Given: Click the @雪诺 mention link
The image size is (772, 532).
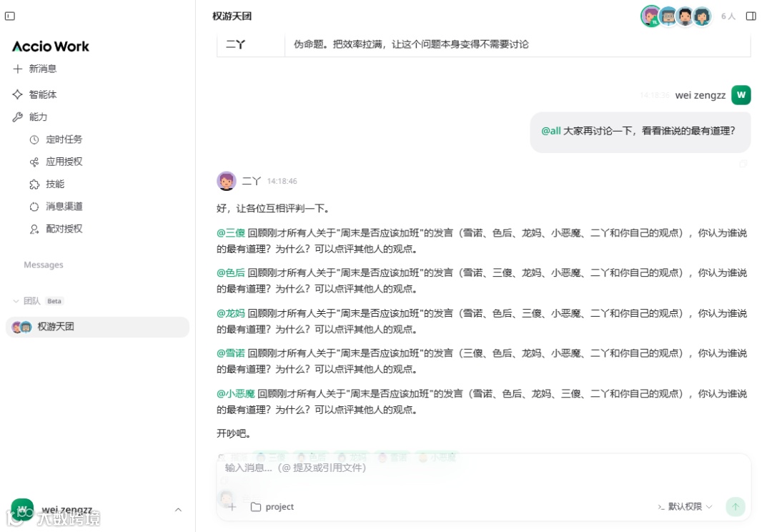Looking at the screenshot, I should point(230,353).
